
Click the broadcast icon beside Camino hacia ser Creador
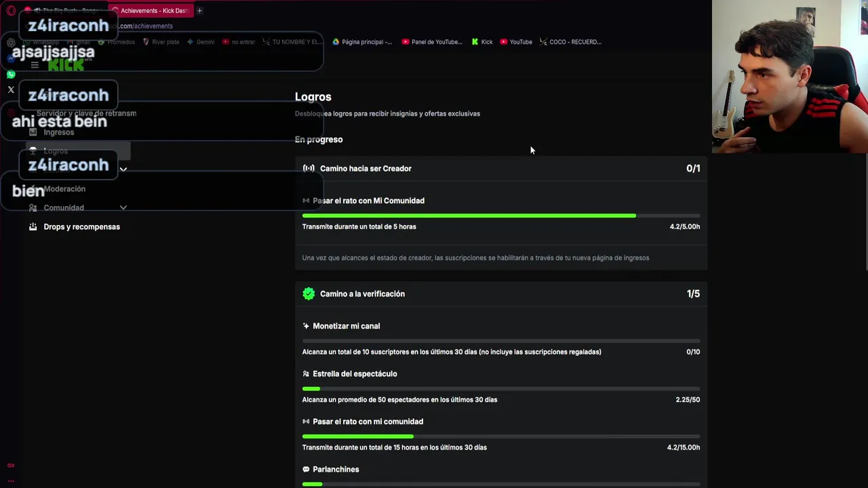[x=309, y=168]
